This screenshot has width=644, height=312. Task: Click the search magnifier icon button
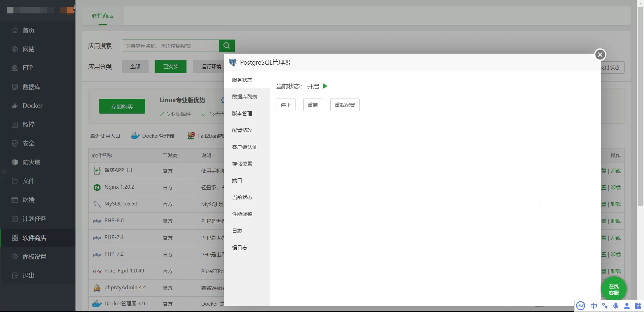pyautogui.click(x=226, y=46)
